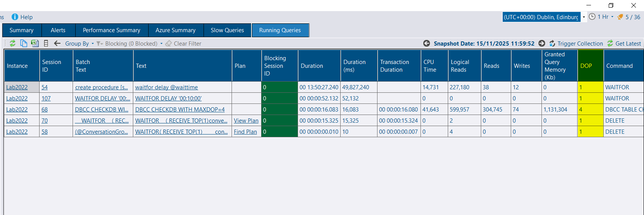Go to next snapshot with right arrow

[542, 43]
